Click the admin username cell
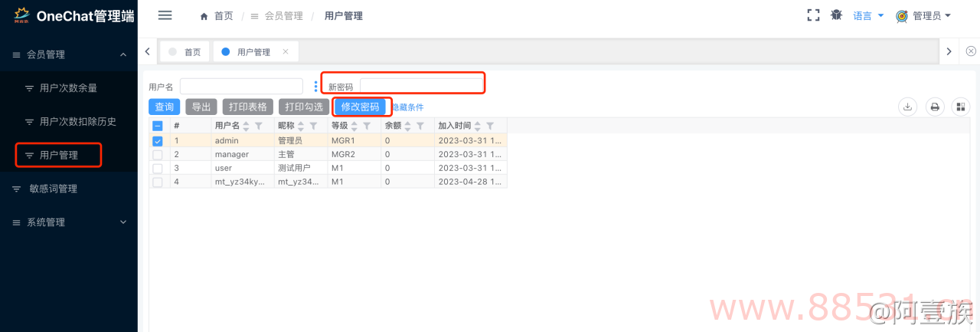 (x=243, y=141)
